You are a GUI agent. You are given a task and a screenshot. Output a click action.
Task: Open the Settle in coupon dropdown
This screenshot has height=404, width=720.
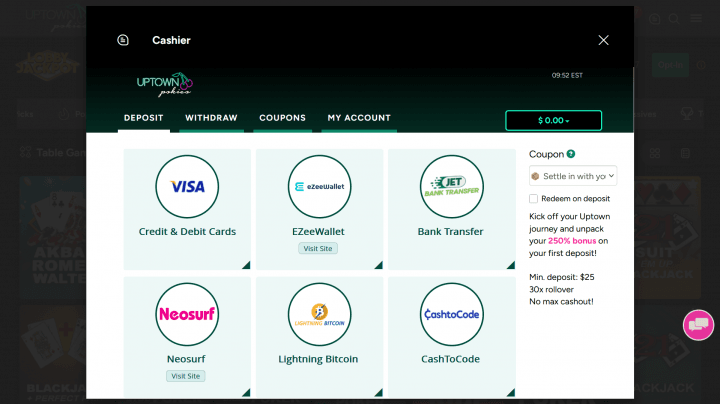click(573, 176)
